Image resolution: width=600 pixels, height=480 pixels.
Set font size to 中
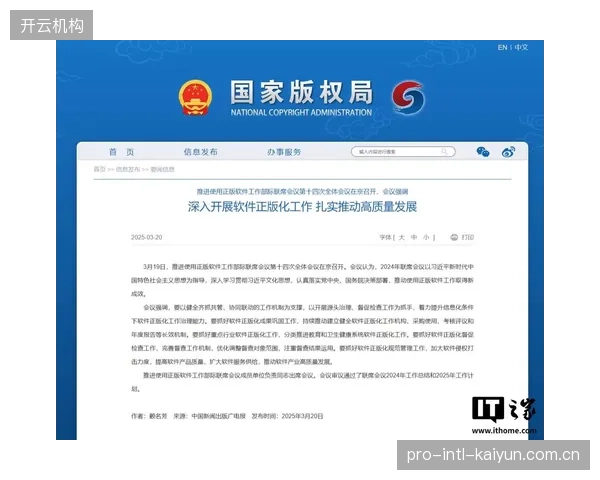click(414, 237)
